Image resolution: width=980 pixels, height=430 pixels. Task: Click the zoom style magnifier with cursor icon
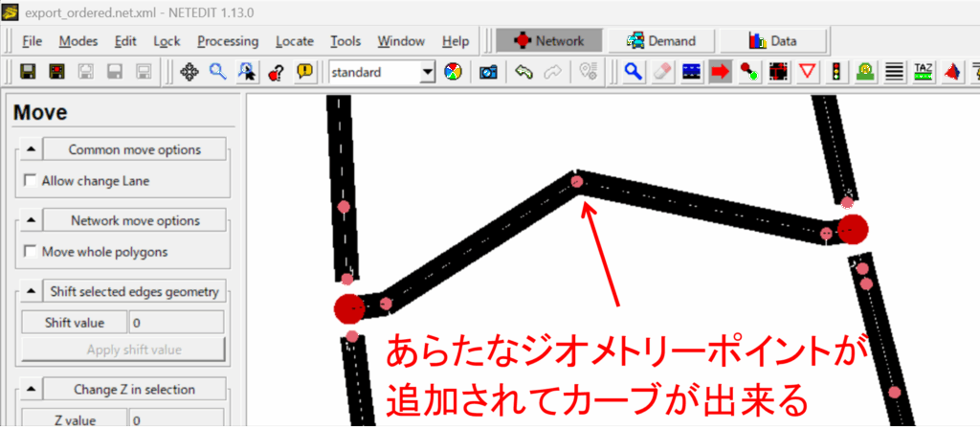tap(246, 72)
